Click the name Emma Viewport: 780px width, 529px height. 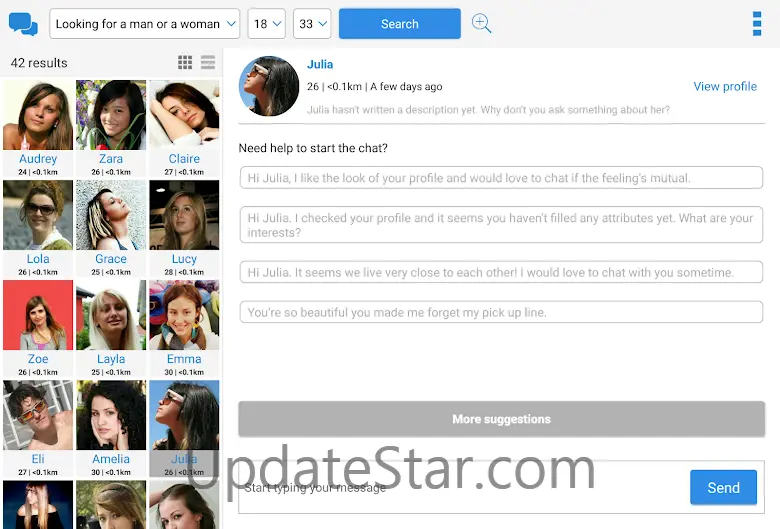point(184,359)
